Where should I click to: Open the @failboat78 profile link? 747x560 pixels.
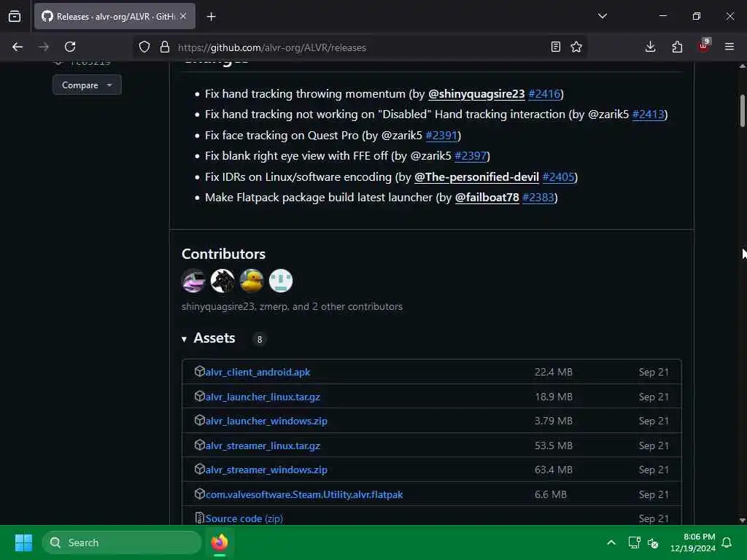(x=487, y=197)
